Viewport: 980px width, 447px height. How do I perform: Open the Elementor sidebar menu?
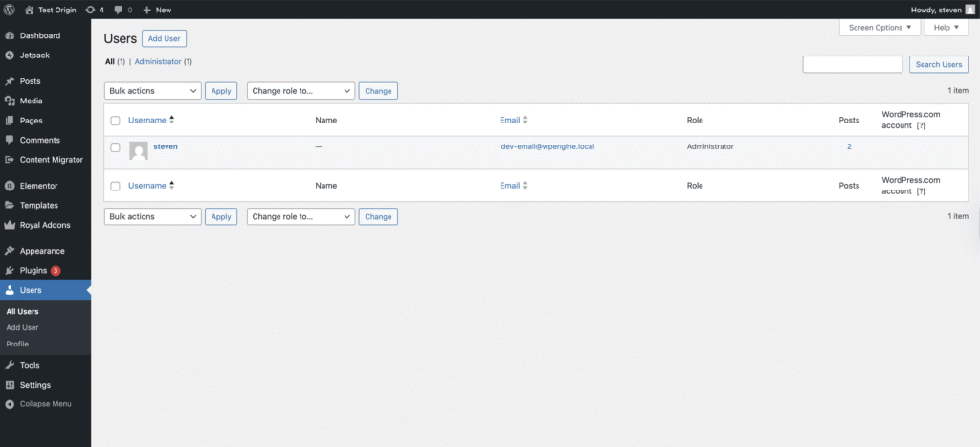tap(38, 186)
